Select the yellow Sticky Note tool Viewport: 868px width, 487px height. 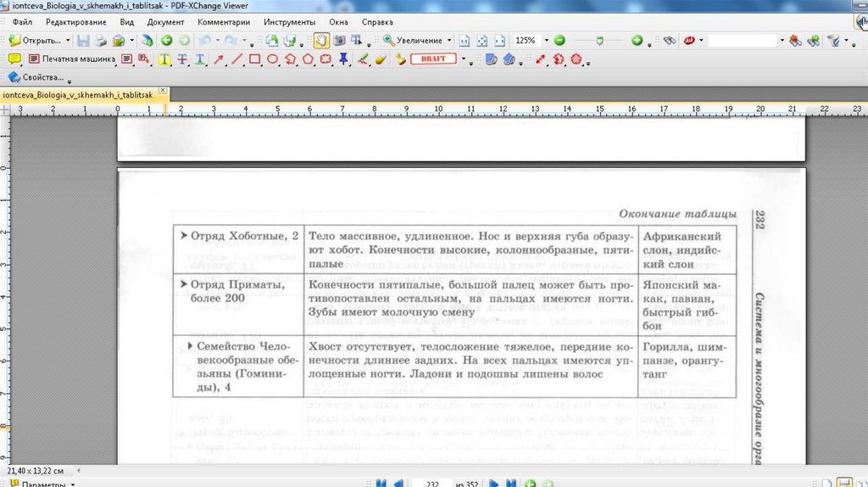pos(13,59)
